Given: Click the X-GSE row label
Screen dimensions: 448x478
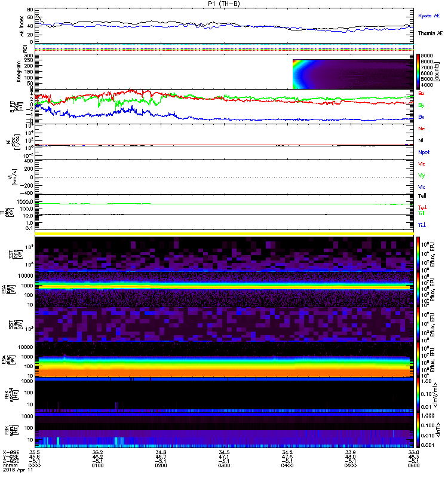Looking at the screenshot, I should (11, 452).
